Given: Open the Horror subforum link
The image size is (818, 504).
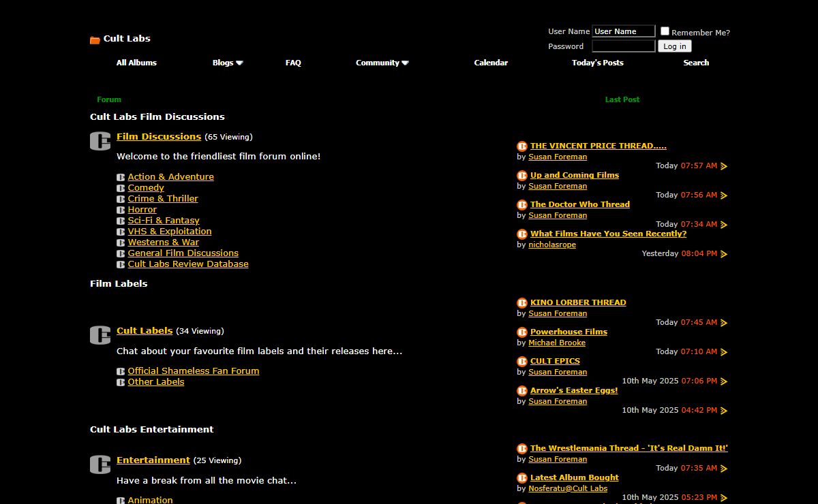Looking at the screenshot, I should coord(142,210).
